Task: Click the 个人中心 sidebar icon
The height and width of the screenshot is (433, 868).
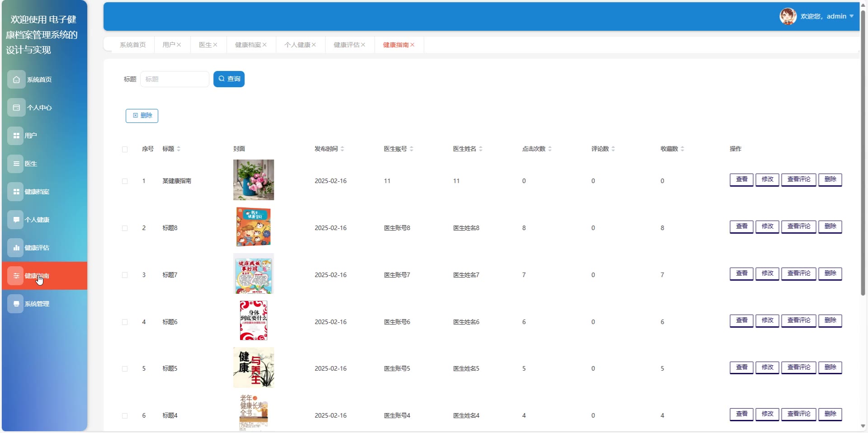Action: [16, 108]
